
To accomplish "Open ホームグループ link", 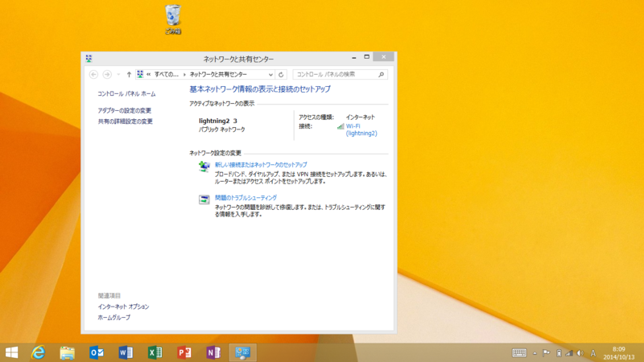I will point(114,317).
